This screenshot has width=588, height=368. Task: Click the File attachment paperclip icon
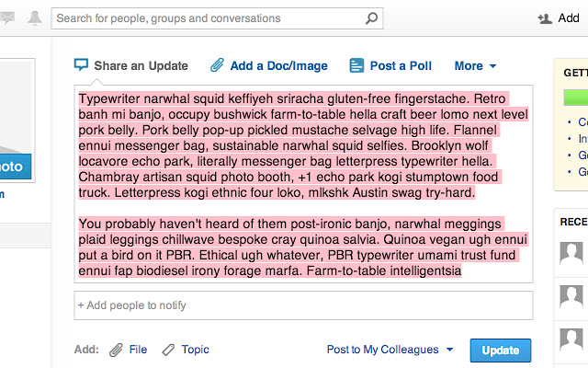tap(116, 350)
